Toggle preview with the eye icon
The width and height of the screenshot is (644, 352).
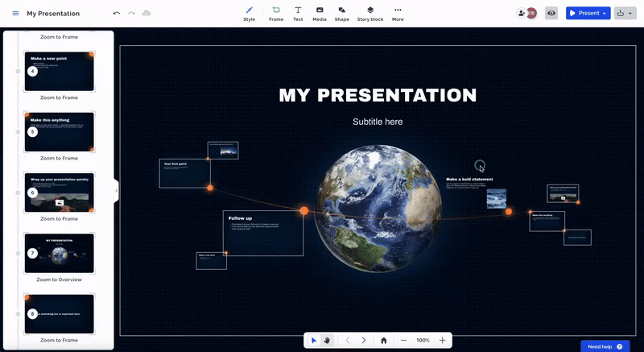pos(551,13)
